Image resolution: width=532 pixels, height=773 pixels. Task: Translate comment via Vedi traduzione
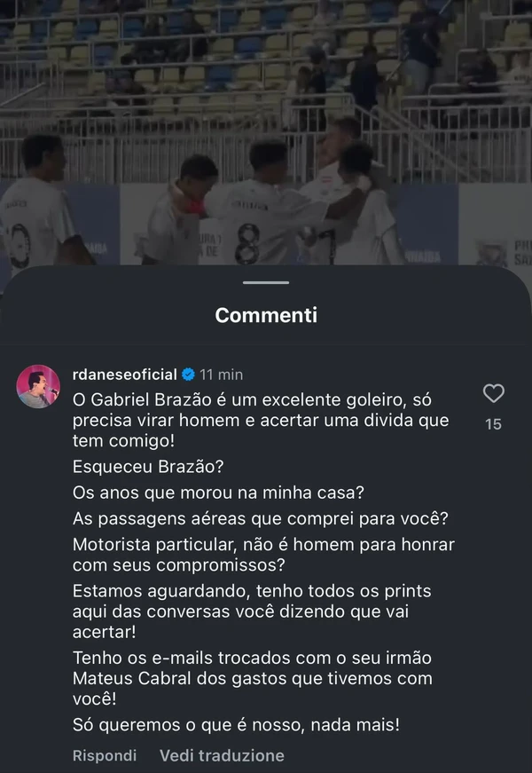[221, 755]
